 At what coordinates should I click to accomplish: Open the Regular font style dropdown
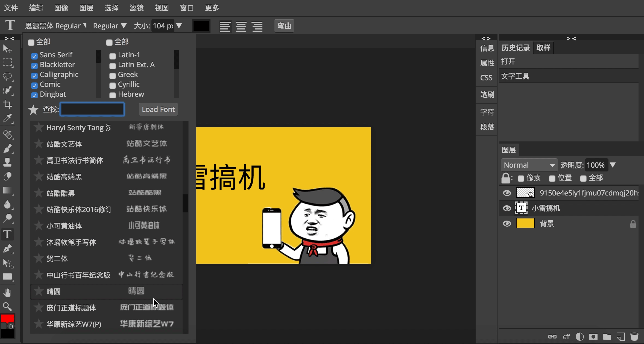pos(109,26)
